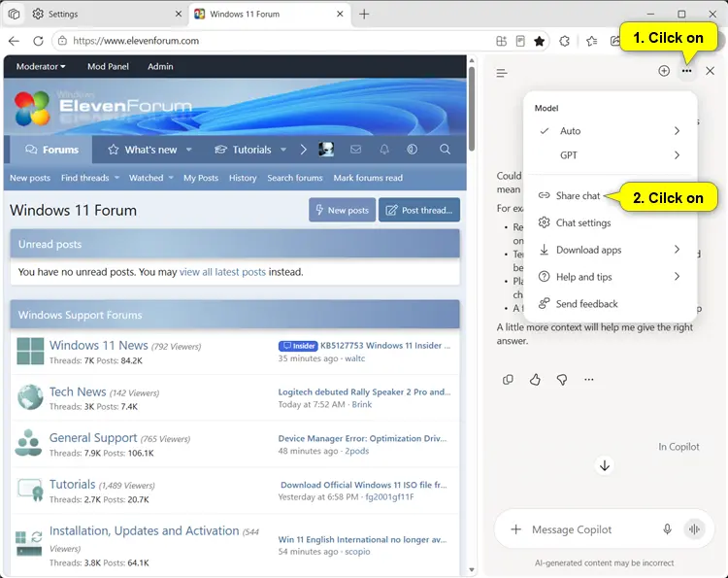Open the immersive reader icon in address bar
Image resolution: width=728 pixels, height=578 pixels.
tap(520, 42)
